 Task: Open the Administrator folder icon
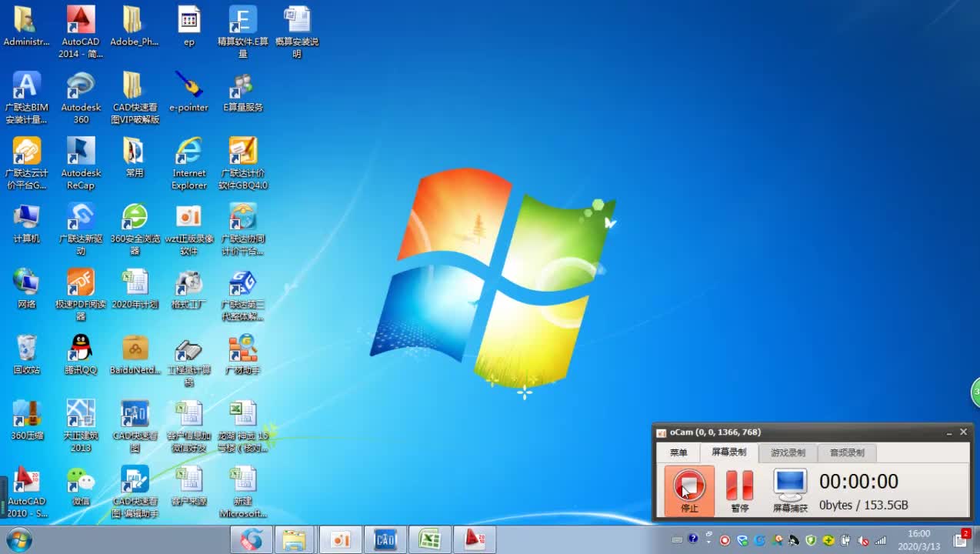26,27
